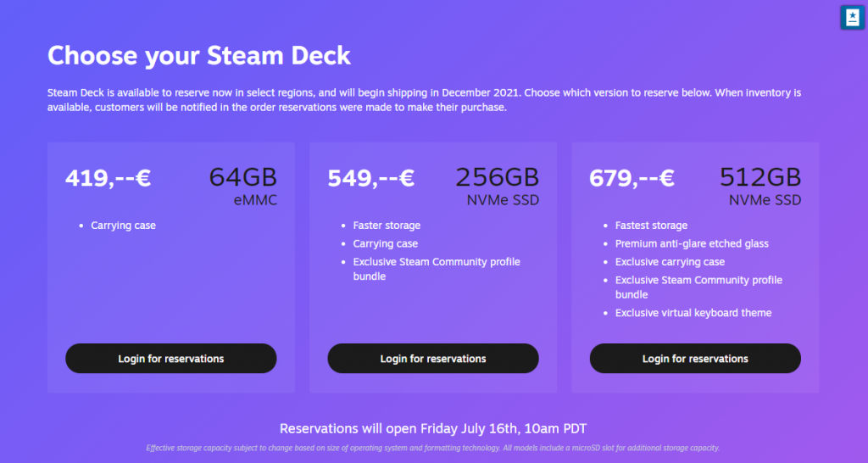The width and height of the screenshot is (868, 463).
Task: Click Exclusive carrying case bullet item
Action: coord(670,262)
